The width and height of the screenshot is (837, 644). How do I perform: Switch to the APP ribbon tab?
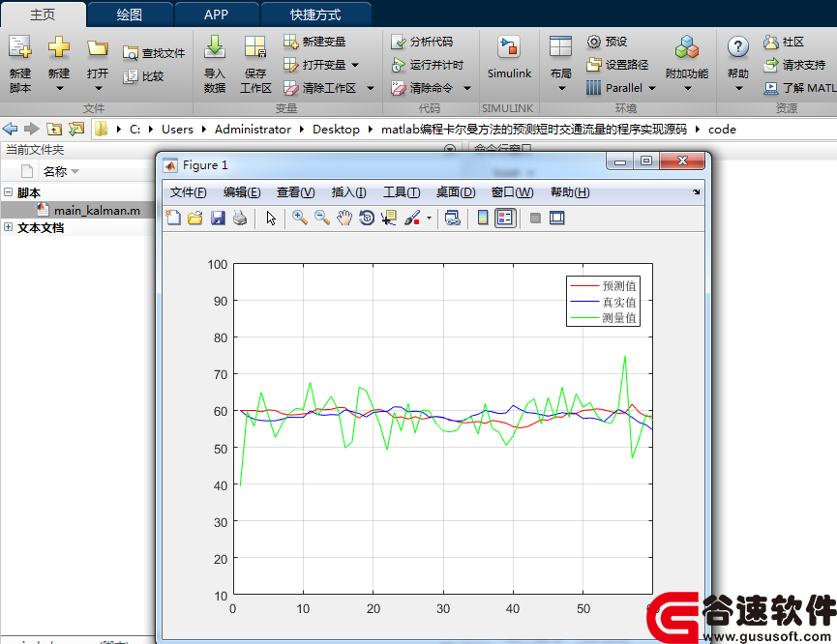[216, 15]
